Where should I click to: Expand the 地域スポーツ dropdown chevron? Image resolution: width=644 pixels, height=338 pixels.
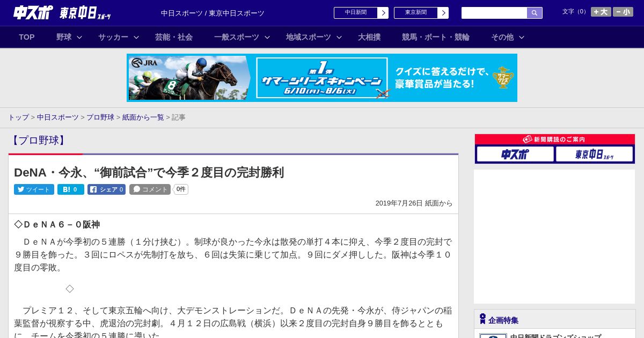click(x=339, y=37)
